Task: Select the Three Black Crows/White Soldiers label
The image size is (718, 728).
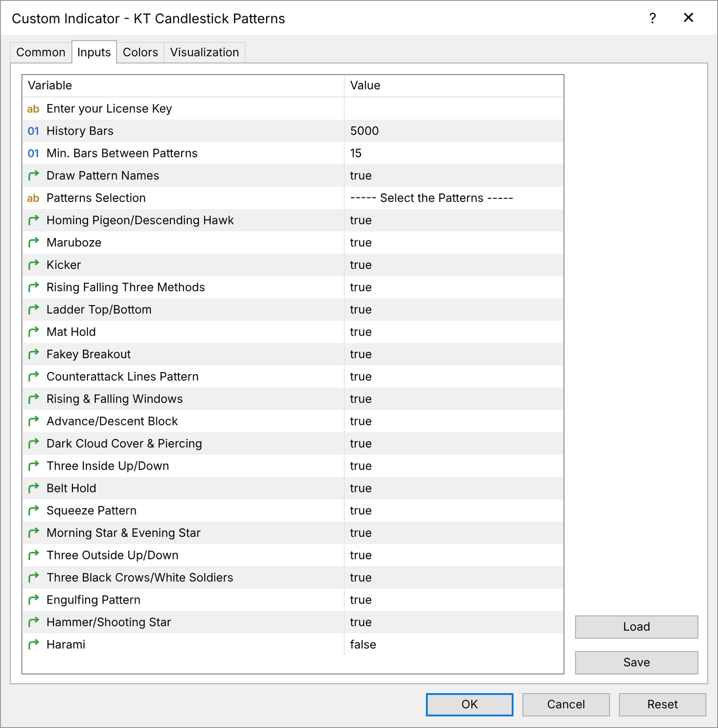Action: (x=140, y=578)
